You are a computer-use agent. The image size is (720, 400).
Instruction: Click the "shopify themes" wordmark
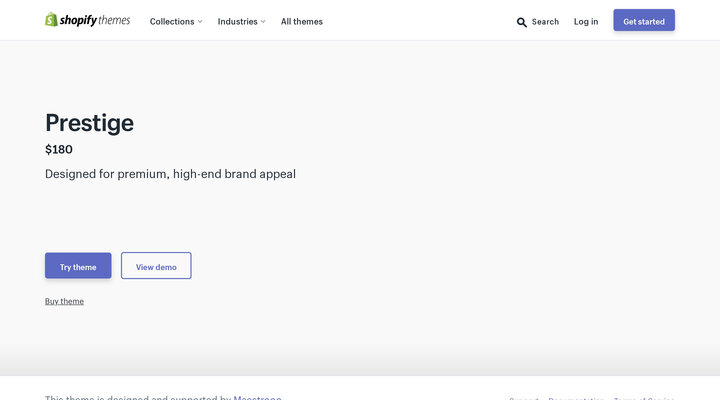point(95,20)
